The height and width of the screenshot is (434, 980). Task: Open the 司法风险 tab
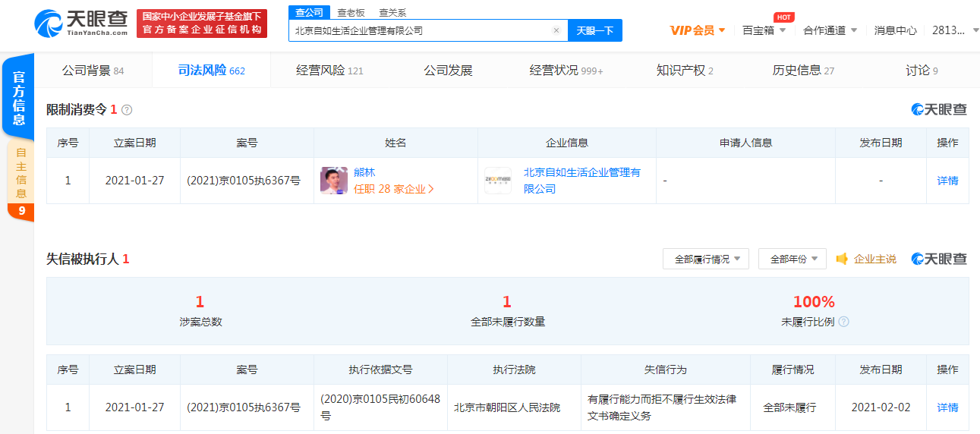click(x=211, y=71)
